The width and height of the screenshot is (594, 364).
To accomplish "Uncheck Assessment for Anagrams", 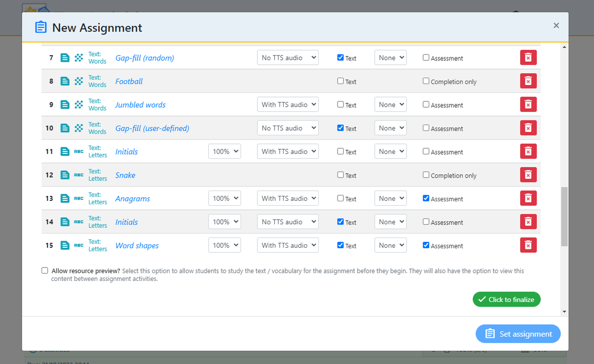I will pyautogui.click(x=426, y=198).
